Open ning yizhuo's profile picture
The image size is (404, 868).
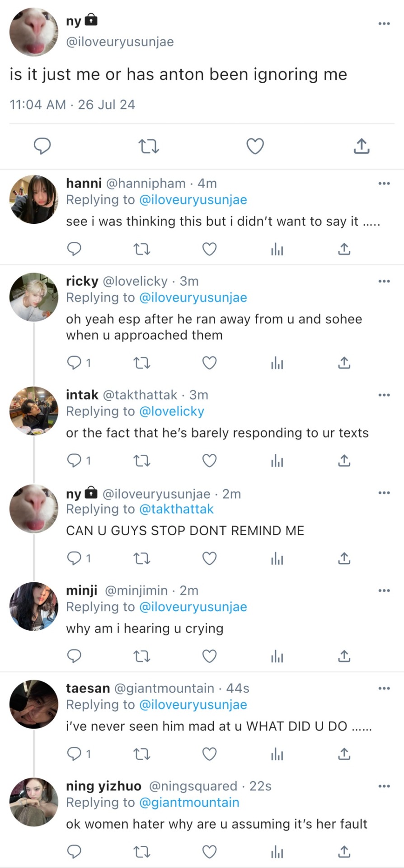34,802
